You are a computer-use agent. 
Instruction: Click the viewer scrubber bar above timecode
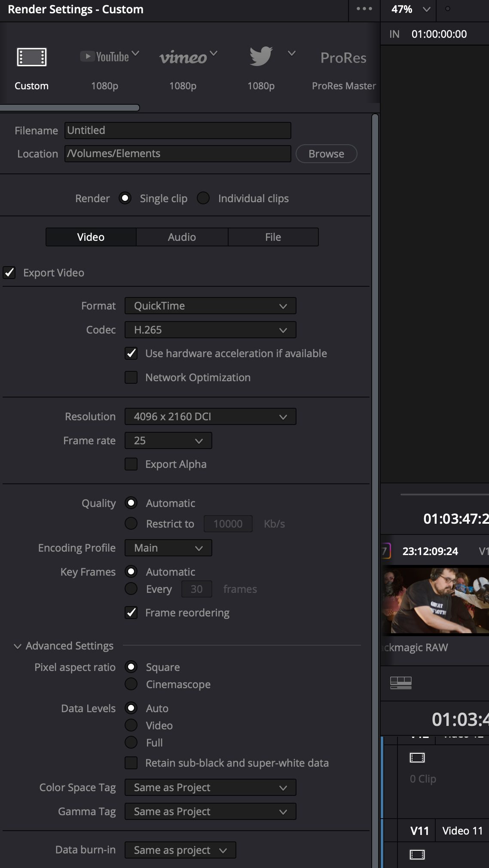point(445,495)
